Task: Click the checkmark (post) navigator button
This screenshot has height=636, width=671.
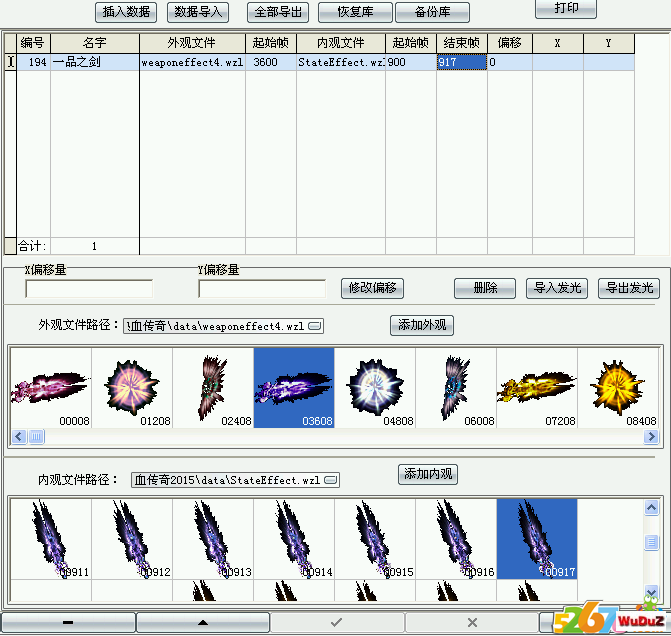Action: (x=337, y=622)
